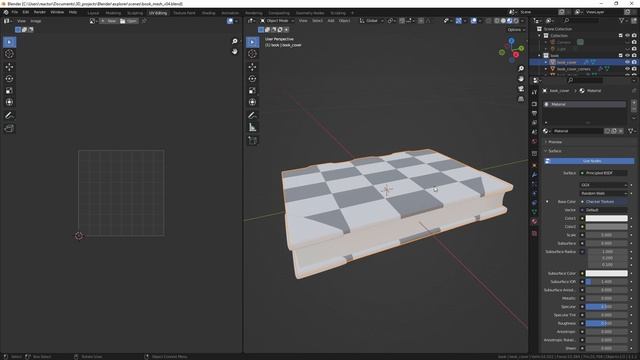Screen dimensions: 640x360
Task: Select the Cursor tool in UV editor toolbar
Action: pos(9,53)
